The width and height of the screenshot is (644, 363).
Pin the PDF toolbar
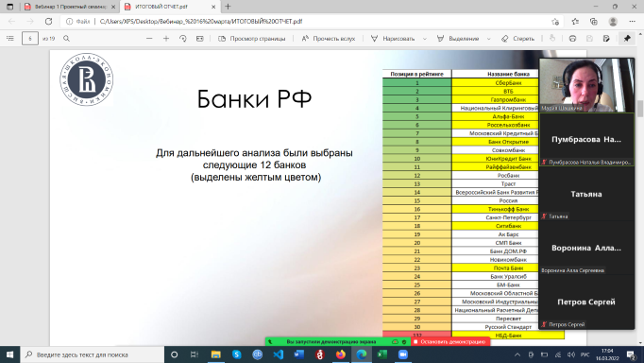[627, 38]
